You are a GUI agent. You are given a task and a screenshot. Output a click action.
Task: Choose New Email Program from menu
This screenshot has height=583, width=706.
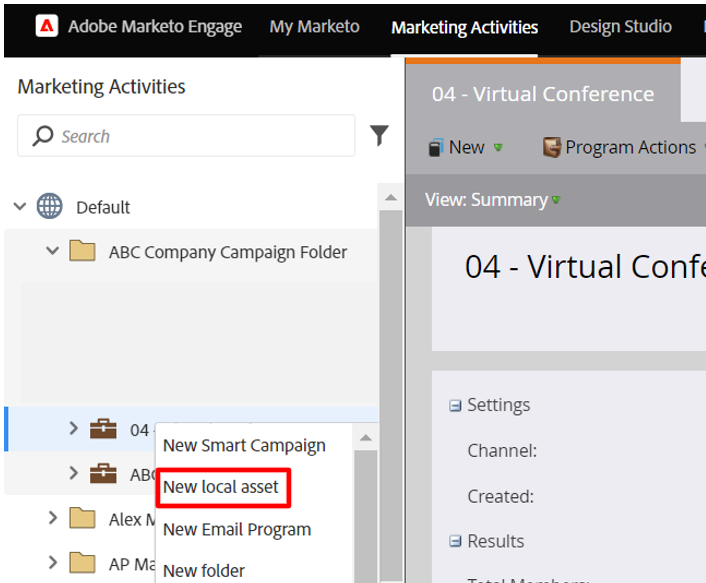click(x=237, y=529)
